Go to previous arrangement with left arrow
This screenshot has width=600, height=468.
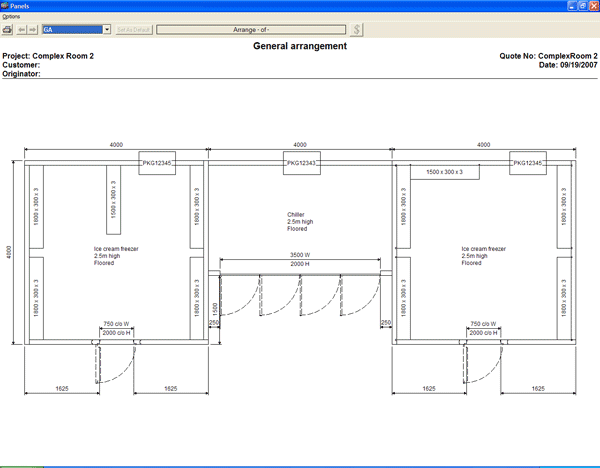coord(22,31)
